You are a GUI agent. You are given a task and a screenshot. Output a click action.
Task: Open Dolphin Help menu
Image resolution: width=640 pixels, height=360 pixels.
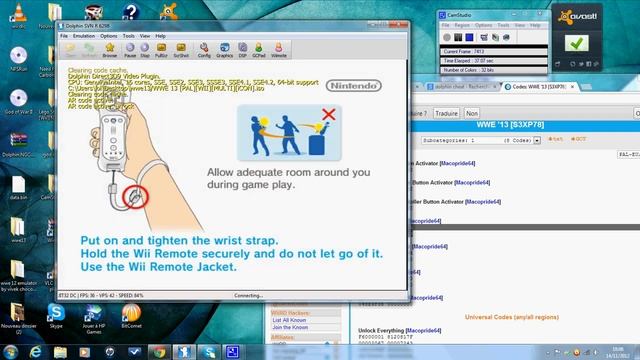pyautogui.click(x=160, y=36)
